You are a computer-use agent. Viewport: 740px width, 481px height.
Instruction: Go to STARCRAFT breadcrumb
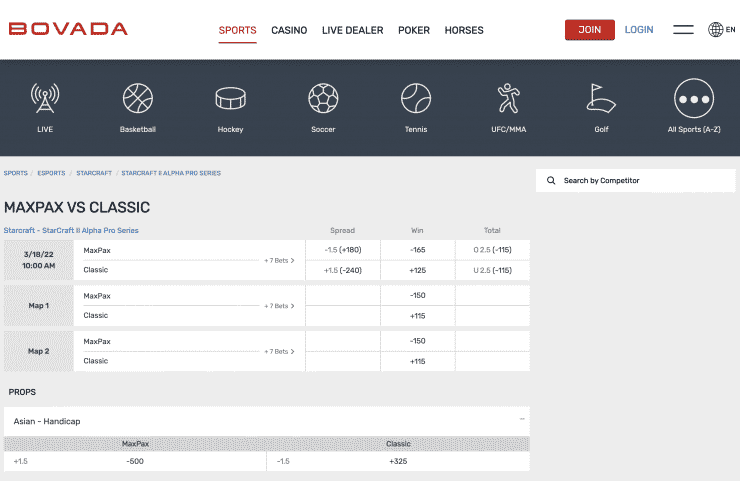pyautogui.click(x=94, y=173)
